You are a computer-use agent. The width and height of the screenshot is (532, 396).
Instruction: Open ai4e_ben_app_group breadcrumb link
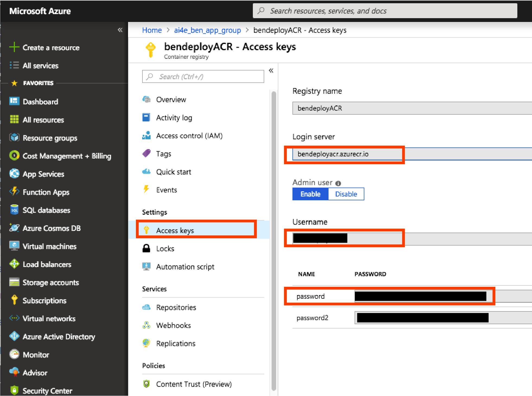point(208,30)
